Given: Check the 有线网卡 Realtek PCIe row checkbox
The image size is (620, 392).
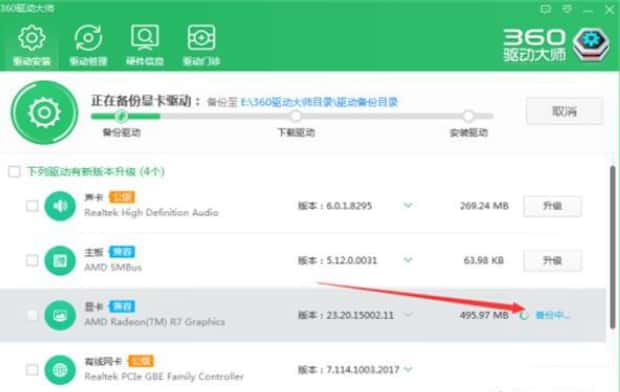Looking at the screenshot, I should [32, 370].
